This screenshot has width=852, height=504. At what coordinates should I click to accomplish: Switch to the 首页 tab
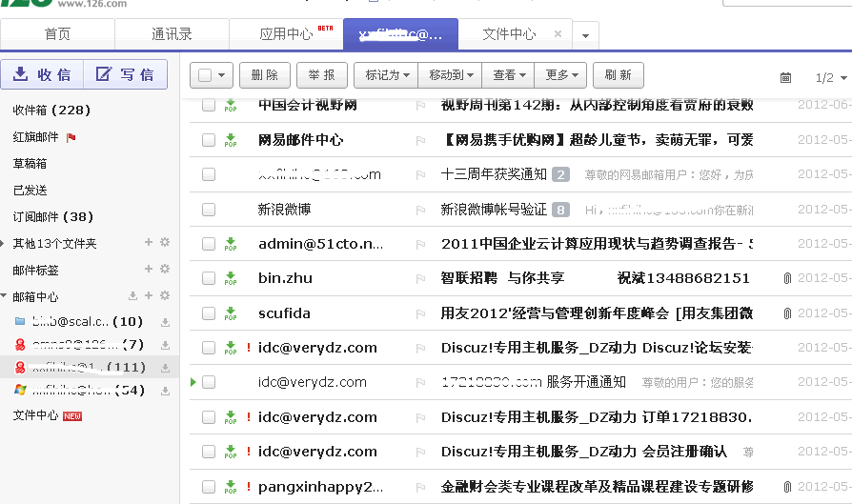click(x=57, y=34)
